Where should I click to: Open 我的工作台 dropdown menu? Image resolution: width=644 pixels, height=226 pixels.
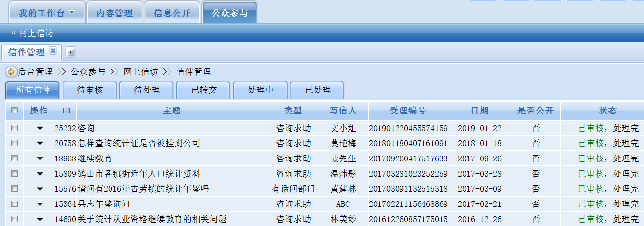72,12
